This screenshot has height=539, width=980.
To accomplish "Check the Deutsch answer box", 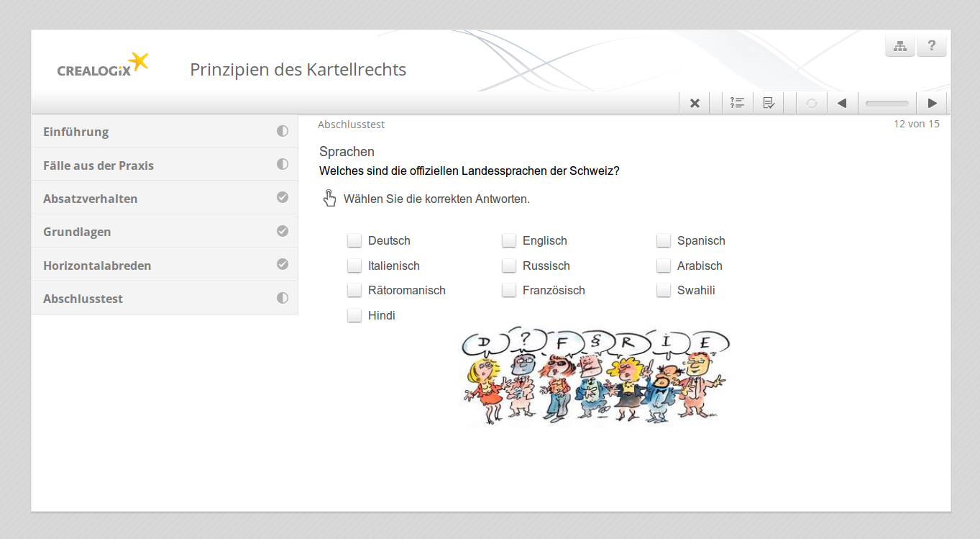I will [x=354, y=240].
